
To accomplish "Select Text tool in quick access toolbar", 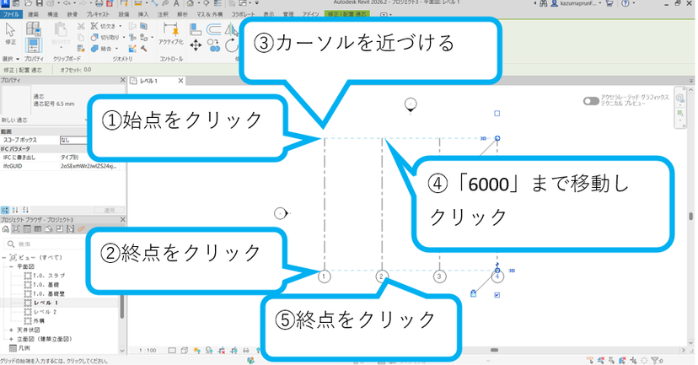I will (176, 3).
